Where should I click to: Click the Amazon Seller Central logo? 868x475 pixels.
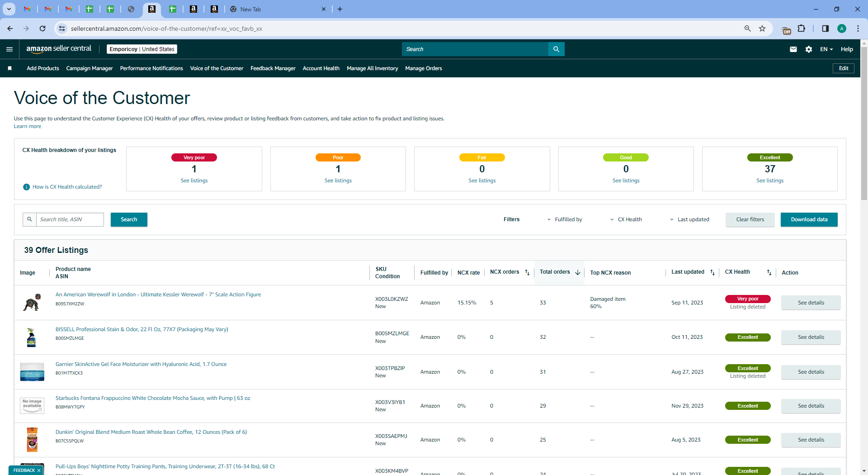[59, 49]
